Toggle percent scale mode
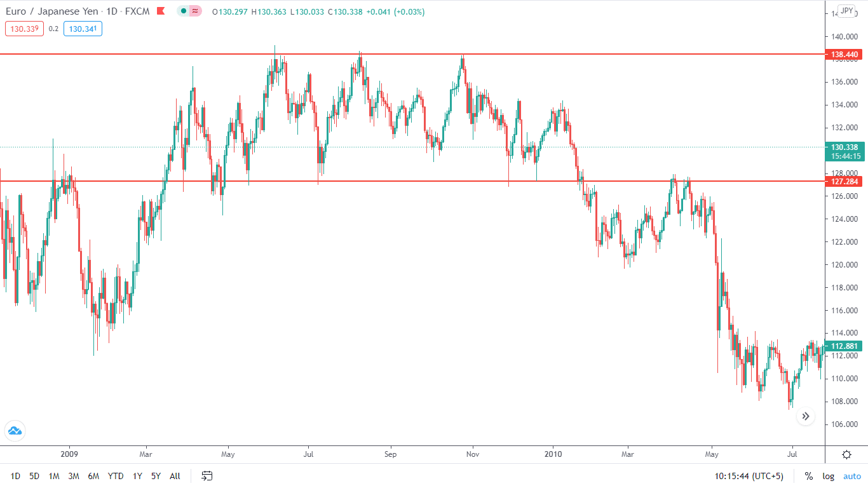Image resolution: width=868 pixels, height=488 pixels. point(809,476)
